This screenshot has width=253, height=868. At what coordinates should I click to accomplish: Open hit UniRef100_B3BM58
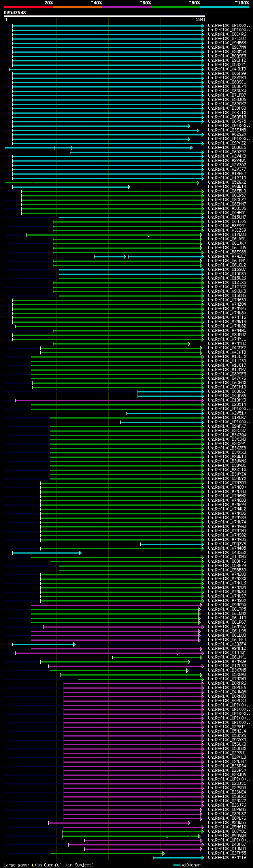(x=227, y=52)
